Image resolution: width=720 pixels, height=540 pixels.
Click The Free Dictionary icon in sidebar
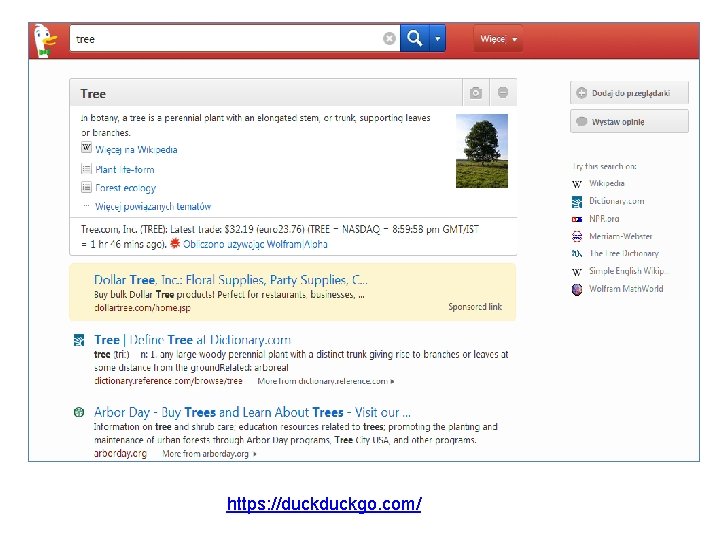[577, 253]
